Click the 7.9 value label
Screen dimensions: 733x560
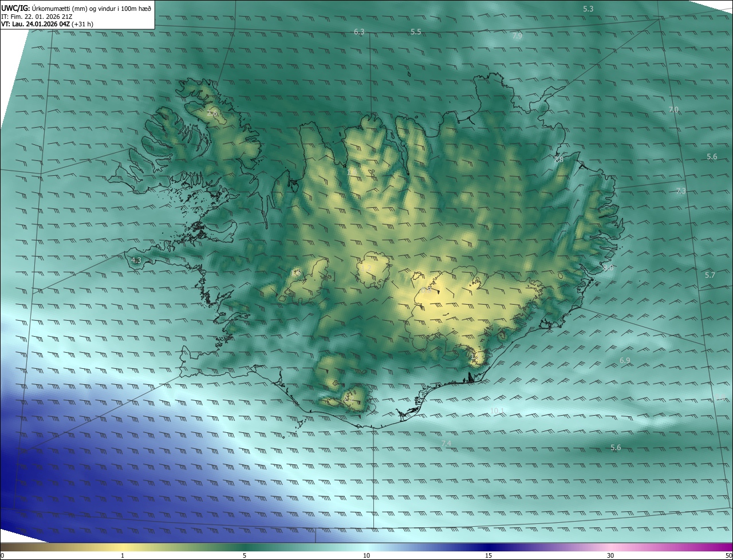tap(517, 36)
